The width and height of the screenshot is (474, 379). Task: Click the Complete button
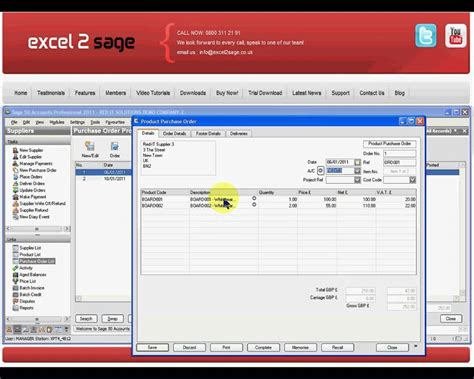[x=263, y=347]
